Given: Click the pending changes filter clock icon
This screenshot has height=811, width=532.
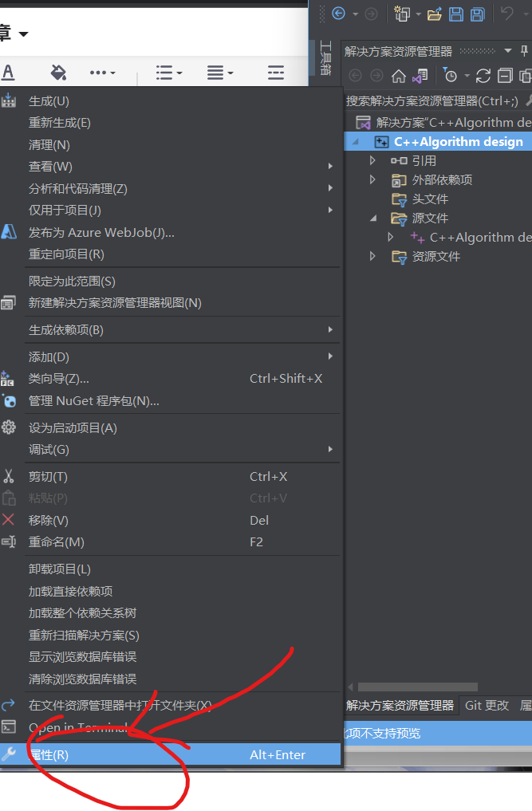Looking at the screenshot, I should [x=450, y=76].
